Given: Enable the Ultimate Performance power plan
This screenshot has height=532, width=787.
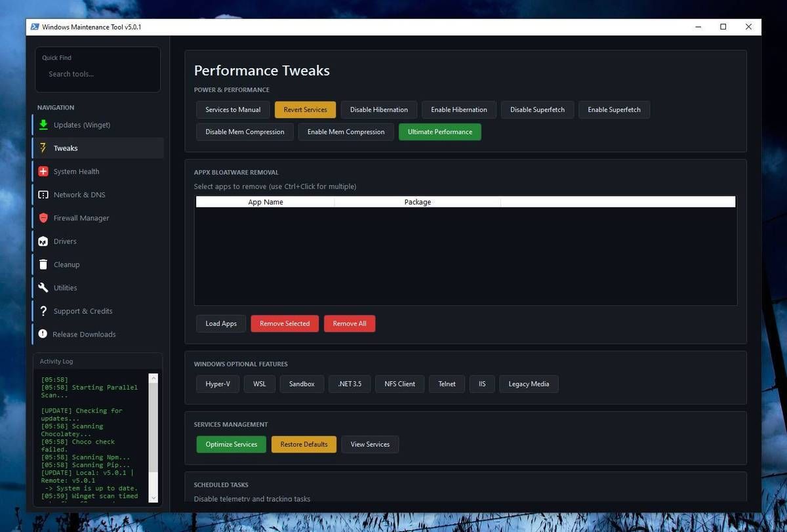Looking at the screenshot, I should 439,131.
